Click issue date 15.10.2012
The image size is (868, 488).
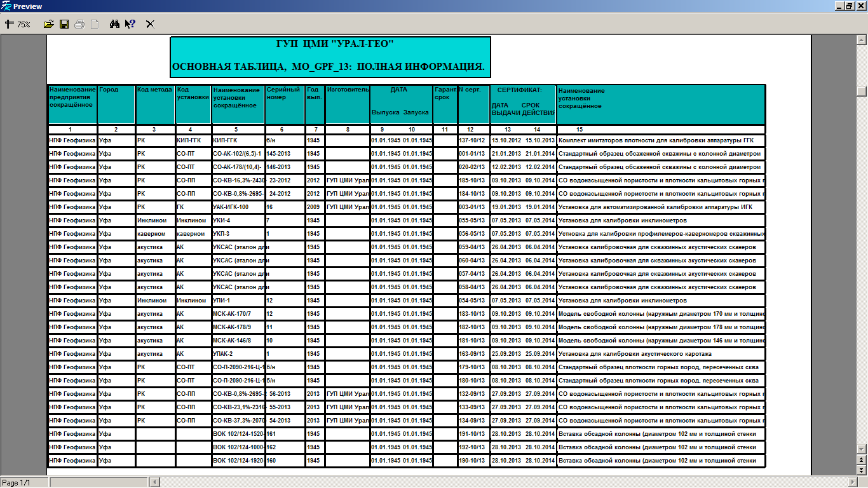(x=506, y=140)
